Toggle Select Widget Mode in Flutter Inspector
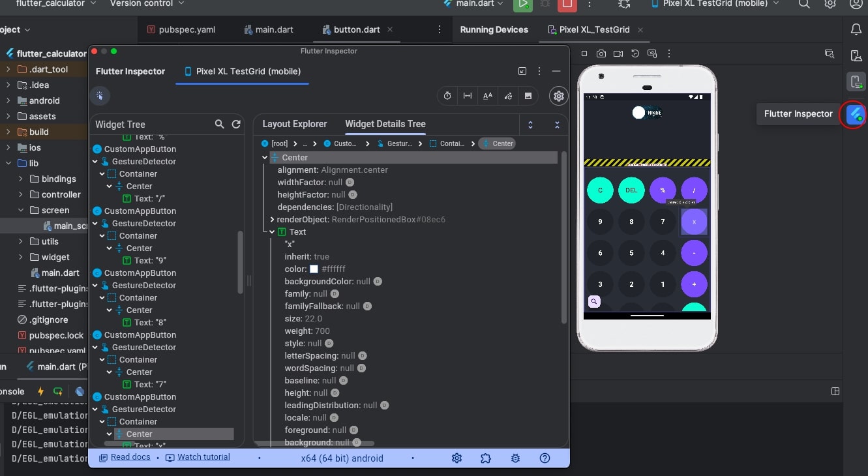This screenshot has height=476, width=868. (100, 96)
